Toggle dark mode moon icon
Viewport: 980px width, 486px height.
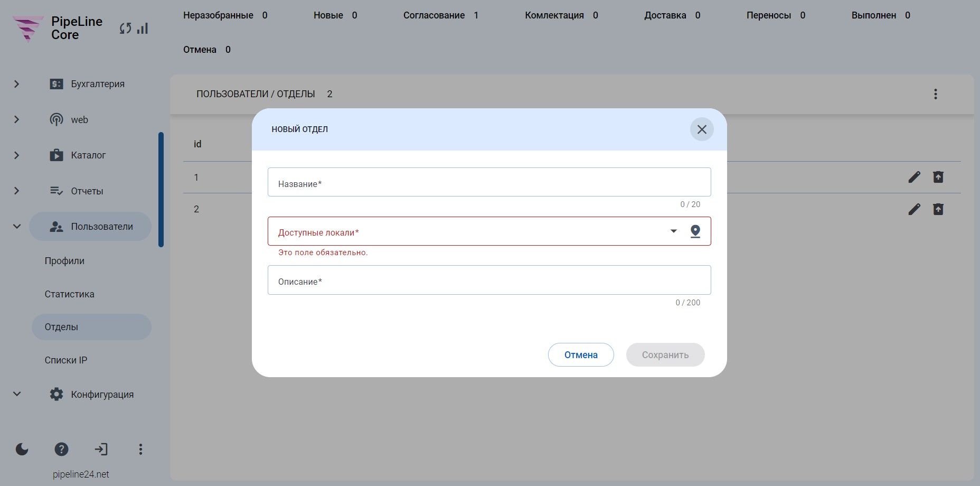22,450
